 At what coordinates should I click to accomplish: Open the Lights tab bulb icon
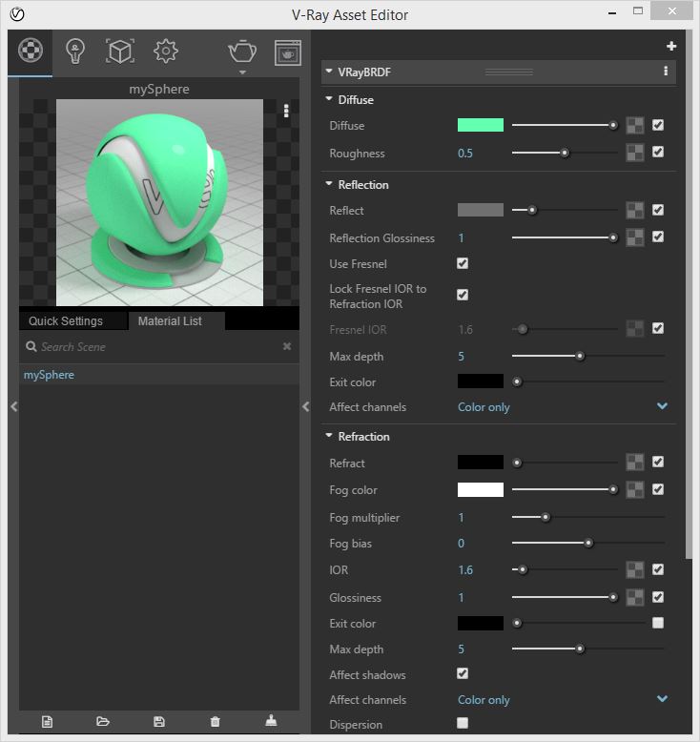[75, 52]
